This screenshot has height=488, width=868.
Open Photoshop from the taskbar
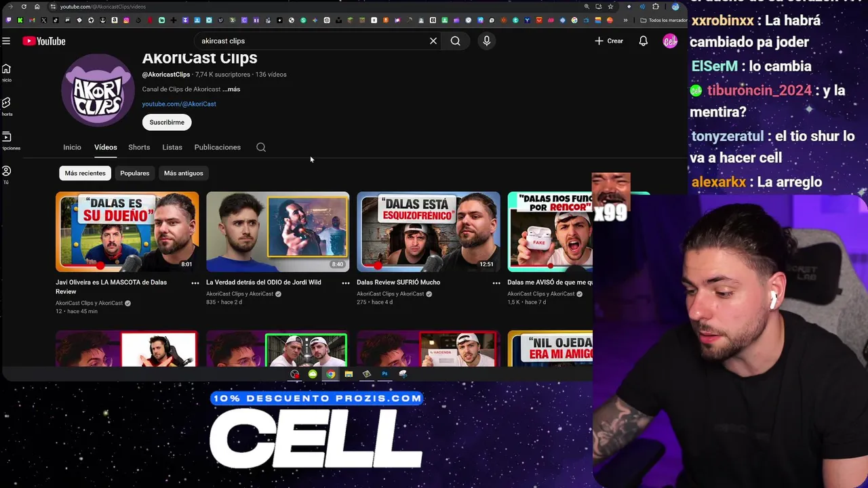tap(384, 374)
